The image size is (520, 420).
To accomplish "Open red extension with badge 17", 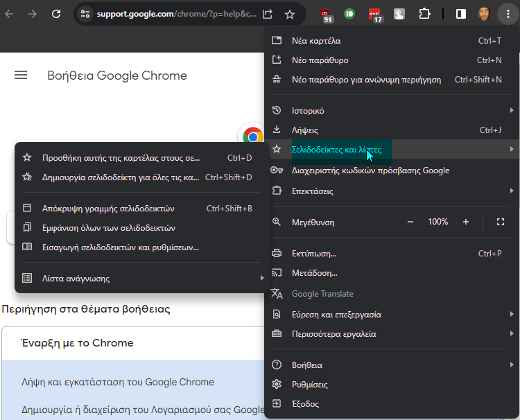I will tap(375, 15).
